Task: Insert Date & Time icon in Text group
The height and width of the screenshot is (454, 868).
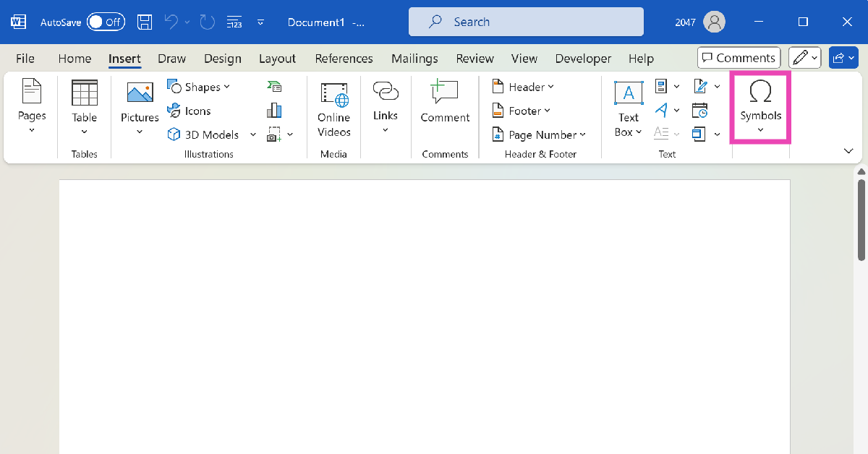Action: tap(699, 110)
